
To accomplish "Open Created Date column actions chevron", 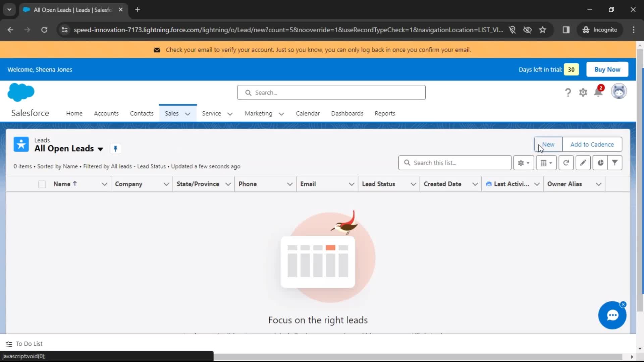I will point(475,184).
